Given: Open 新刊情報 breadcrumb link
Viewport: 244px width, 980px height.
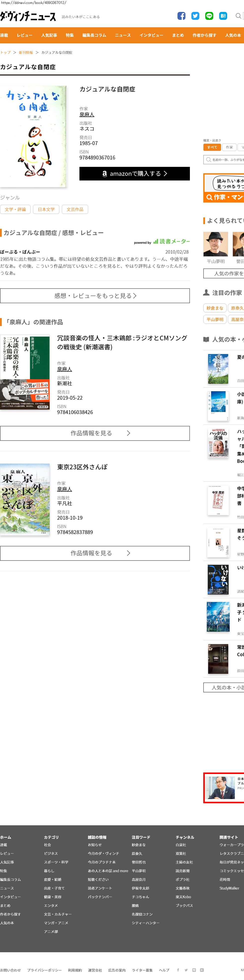Looking at the screenshot, I should coord(26,53).
